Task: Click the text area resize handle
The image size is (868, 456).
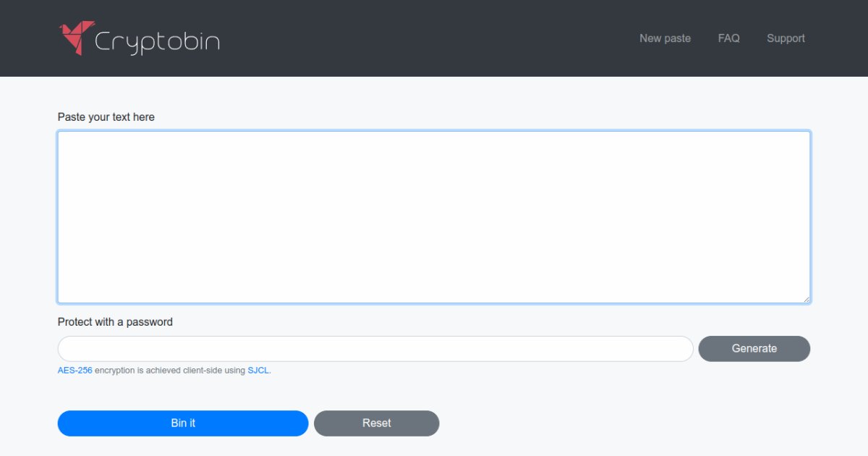Action: pos(806,298)
